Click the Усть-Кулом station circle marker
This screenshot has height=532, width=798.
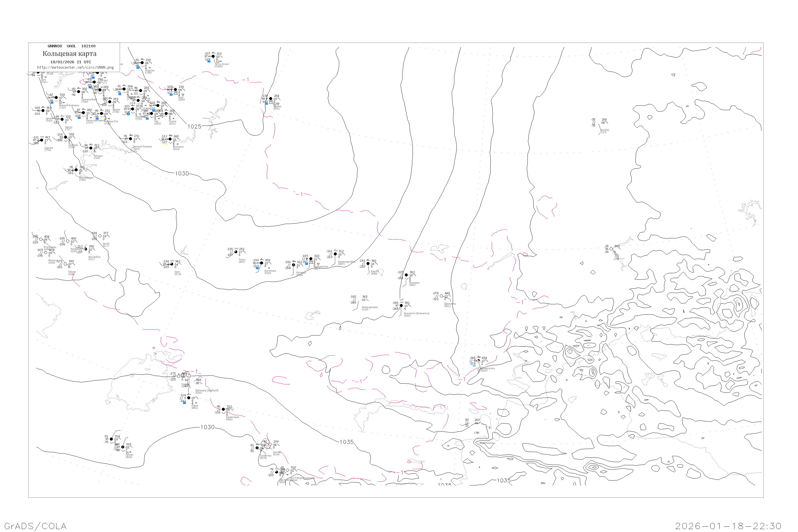pyautogui.click(x=213, y=56)
